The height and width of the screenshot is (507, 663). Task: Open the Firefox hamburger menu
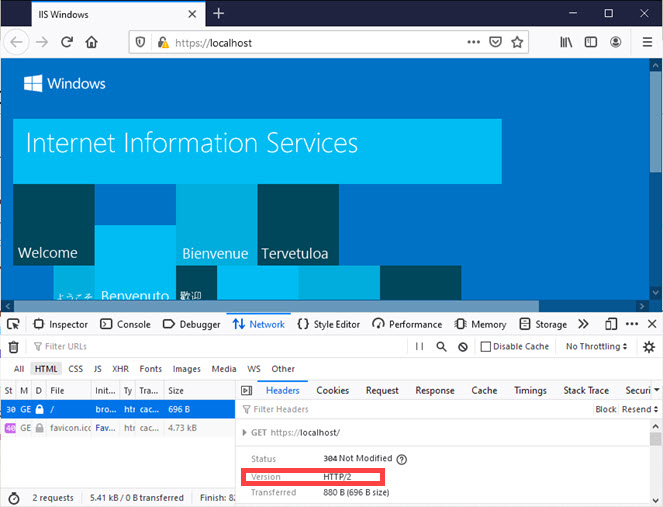coord(647,42)
